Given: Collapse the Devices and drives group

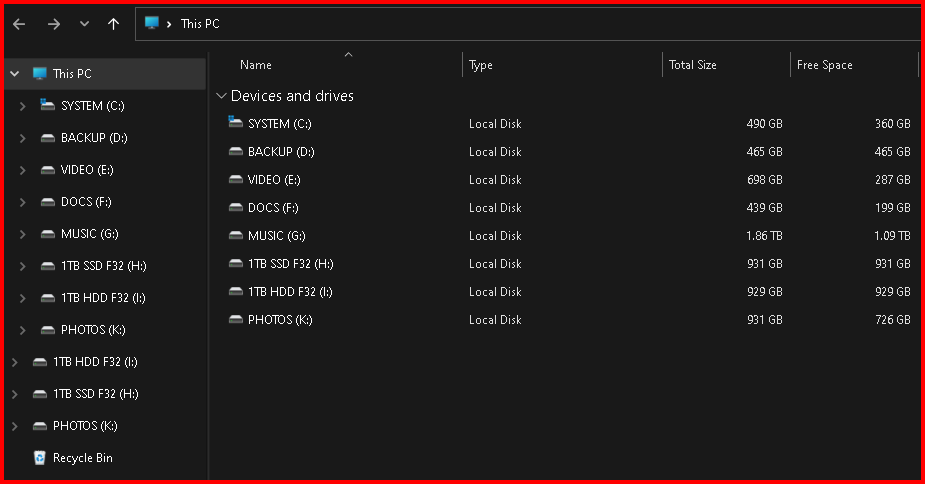Looking at the screenshot, I should tap(221, 96).
